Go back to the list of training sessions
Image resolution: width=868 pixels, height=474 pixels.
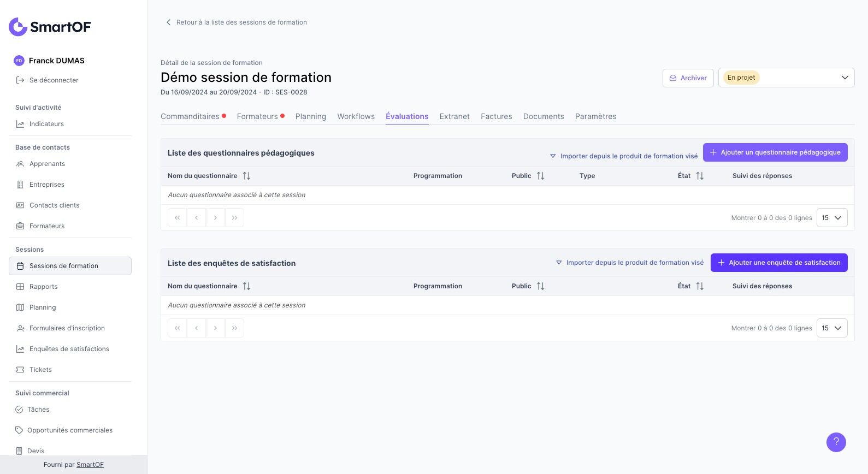click(x=237, y=22)
